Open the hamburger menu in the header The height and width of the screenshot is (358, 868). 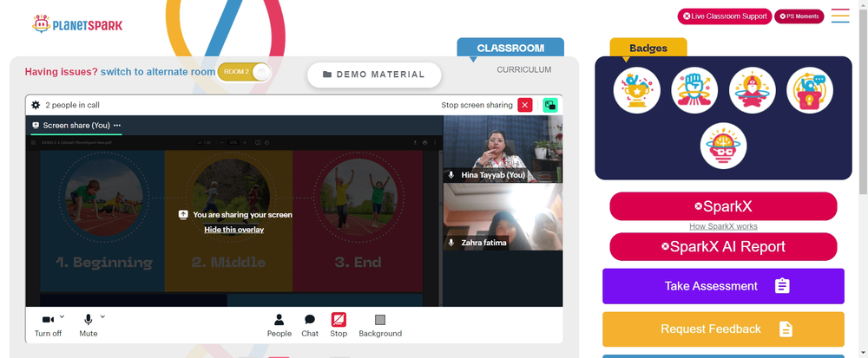[840, 16]
